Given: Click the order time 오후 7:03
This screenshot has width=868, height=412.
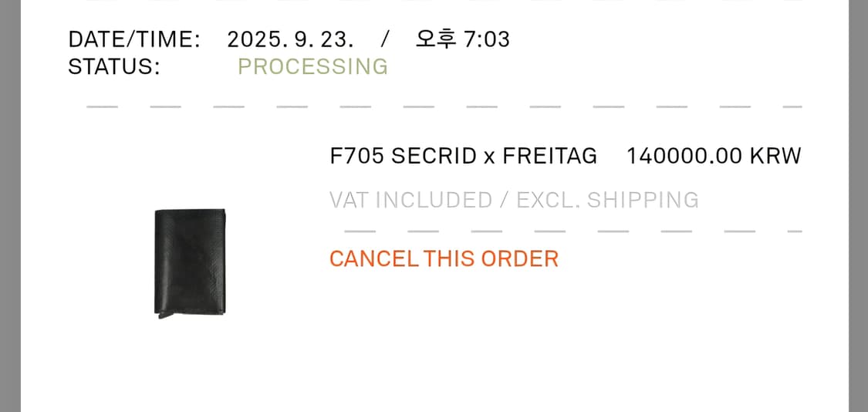Looking at the screenshot, I should [462, 39].
